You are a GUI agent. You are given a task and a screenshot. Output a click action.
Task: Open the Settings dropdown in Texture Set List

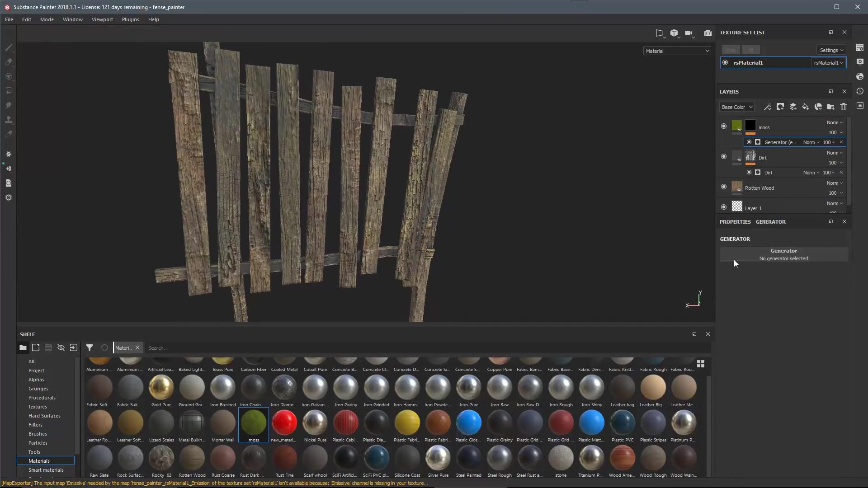[831, 50]
